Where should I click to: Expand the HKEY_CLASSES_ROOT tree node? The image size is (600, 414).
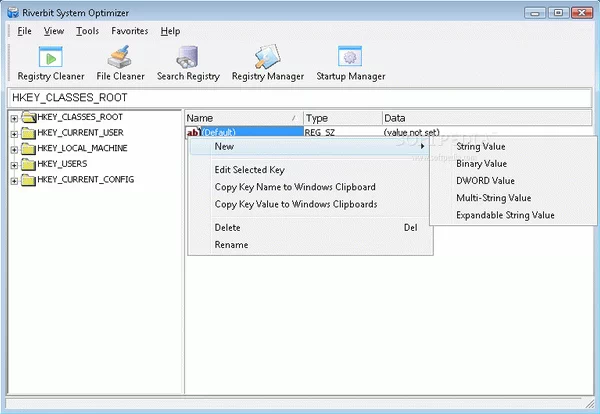point(14,119)
